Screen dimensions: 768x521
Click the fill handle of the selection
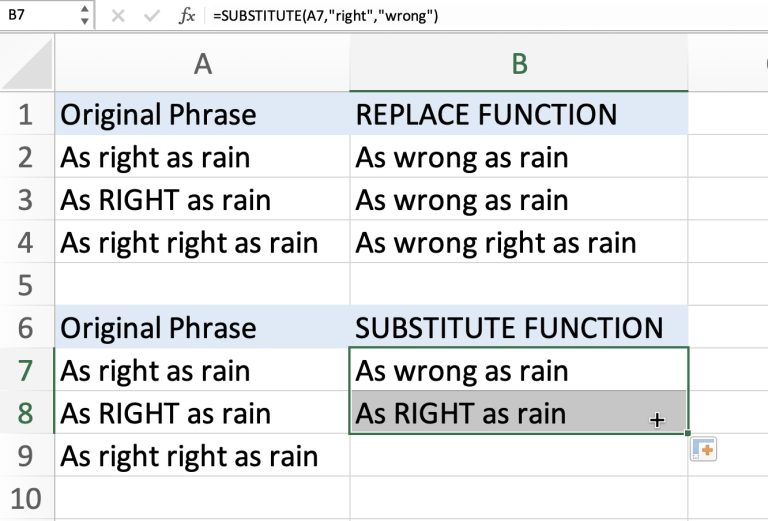688,434
